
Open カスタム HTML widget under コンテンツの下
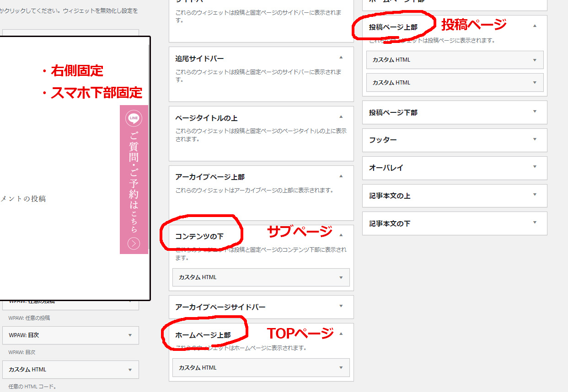coord(261,277)
